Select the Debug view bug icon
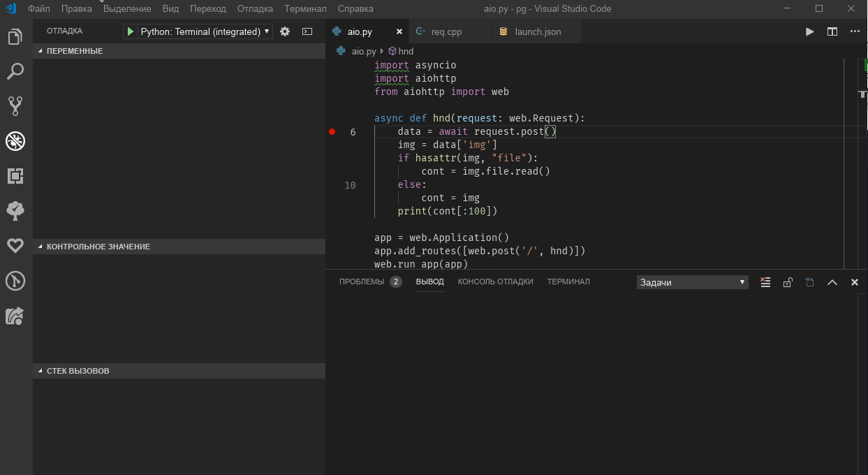This screenshot has width=868, height=475. 15,141
